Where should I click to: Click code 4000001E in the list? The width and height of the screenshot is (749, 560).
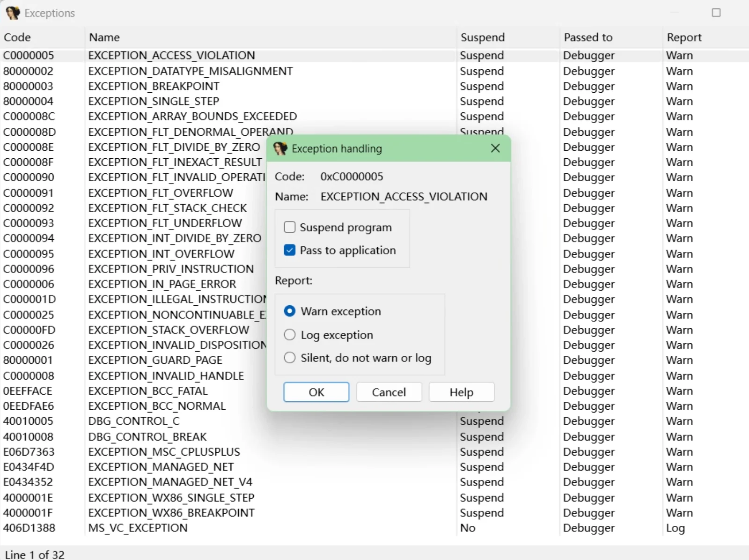[28, 498]
